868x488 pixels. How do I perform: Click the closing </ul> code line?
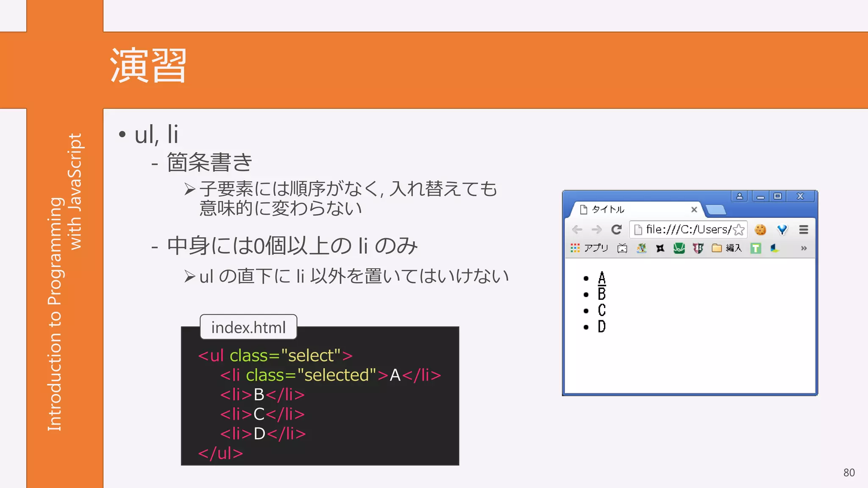tap(220, 453)
